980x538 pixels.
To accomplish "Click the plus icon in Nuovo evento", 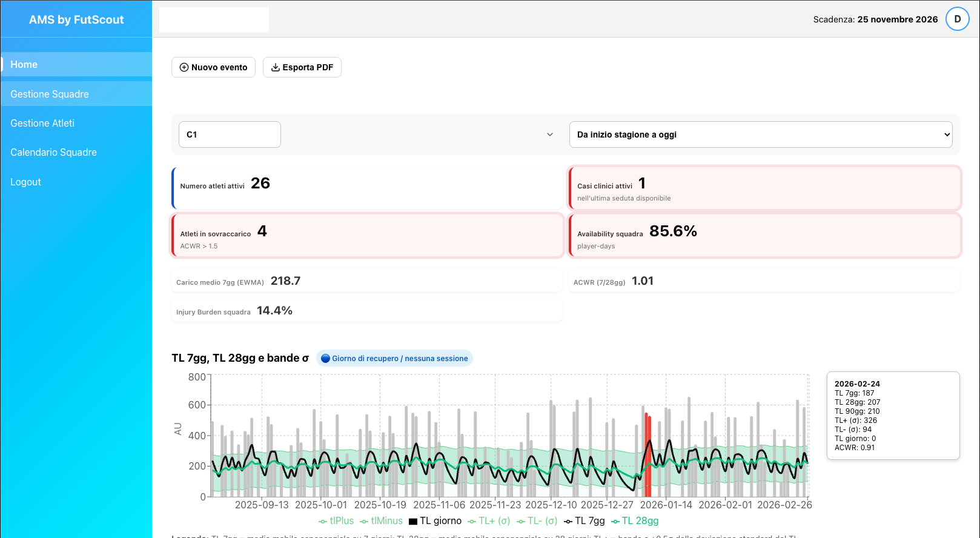I will (184, 67).
